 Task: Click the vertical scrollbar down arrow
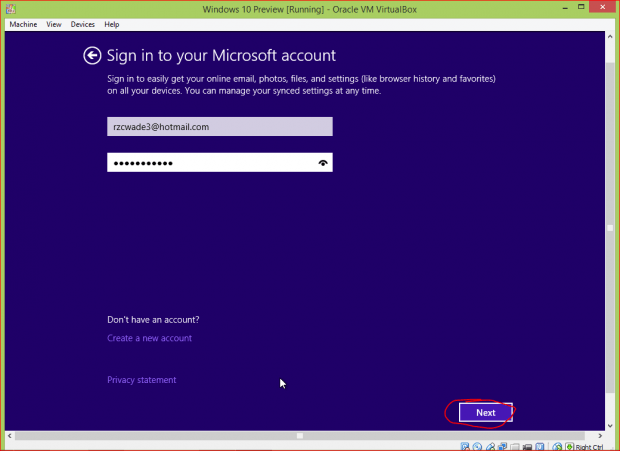610,426
